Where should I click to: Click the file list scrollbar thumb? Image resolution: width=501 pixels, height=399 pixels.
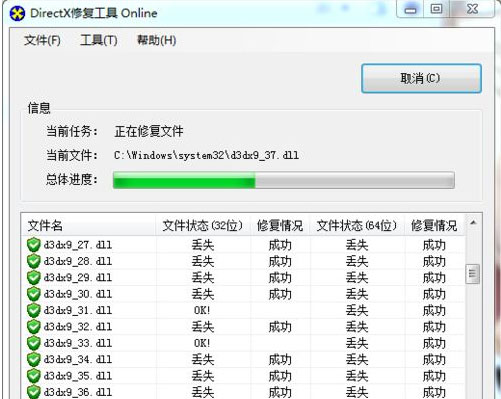(473, 274)
